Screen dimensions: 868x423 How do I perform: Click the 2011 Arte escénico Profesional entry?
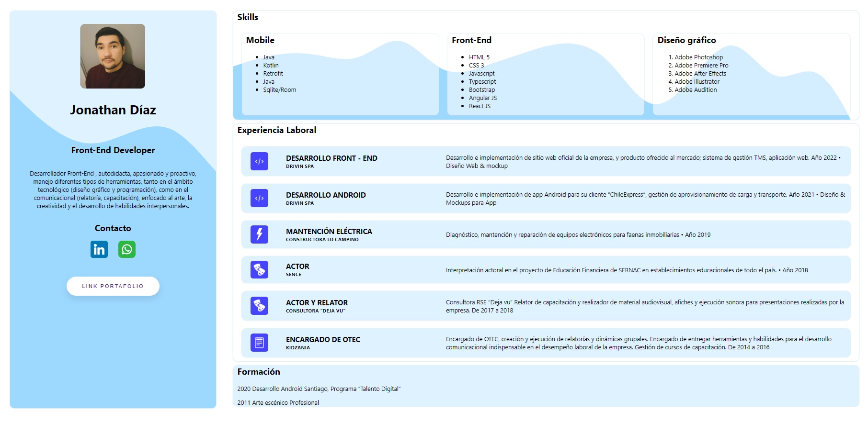pos(278,403)
